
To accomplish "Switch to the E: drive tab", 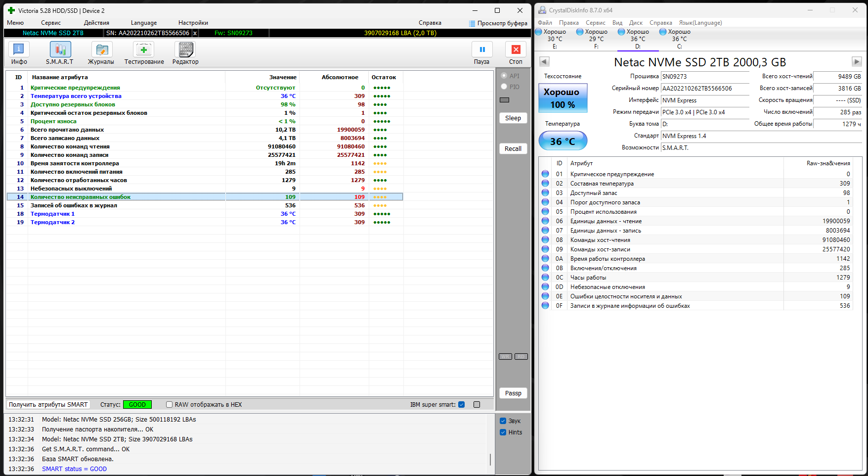I will tap(555, 39).
